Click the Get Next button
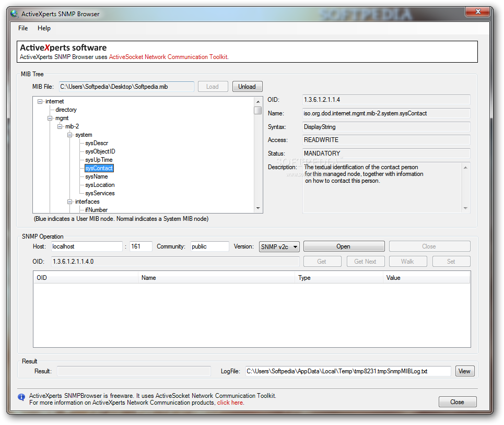Image resolution: width=504 pixels, height=425 pixels. 366,262
